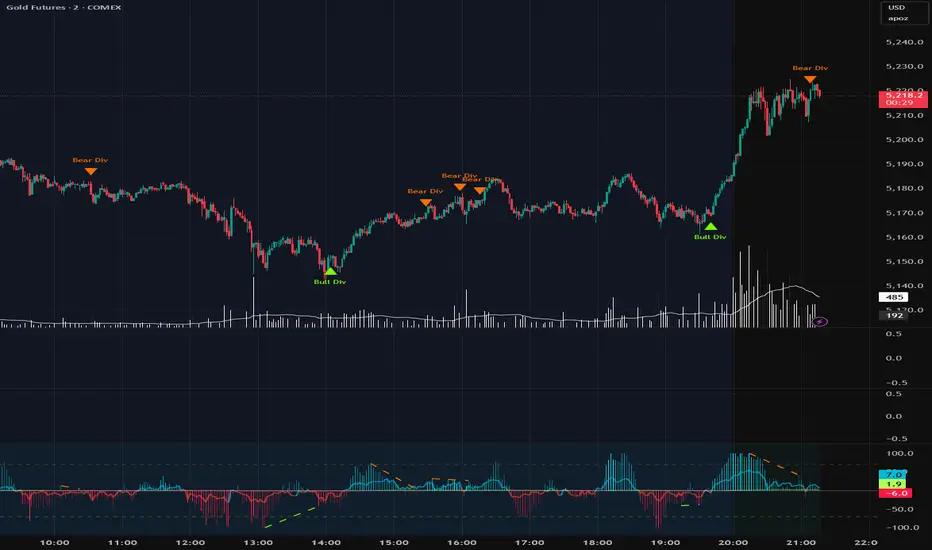Click the 18:00 time axis label

597,542
